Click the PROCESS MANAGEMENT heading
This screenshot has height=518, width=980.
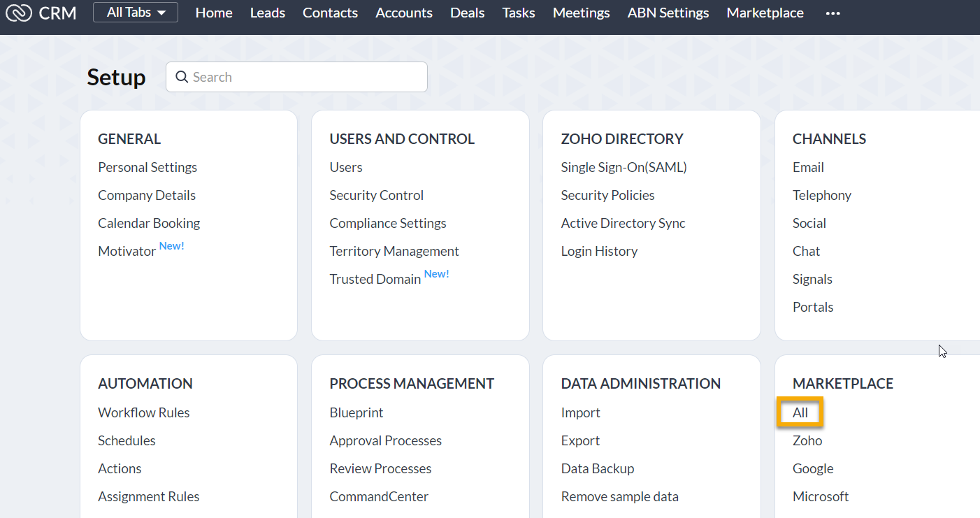[412, 383]
